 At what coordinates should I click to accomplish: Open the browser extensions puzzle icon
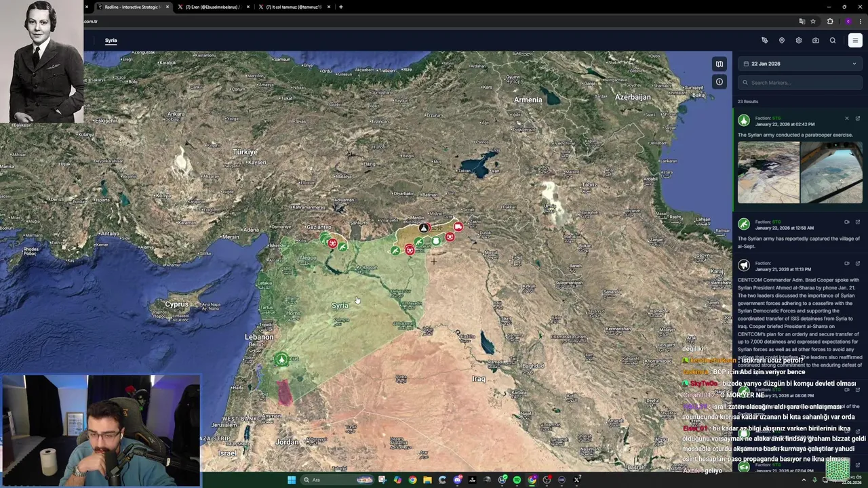[830, 21]
